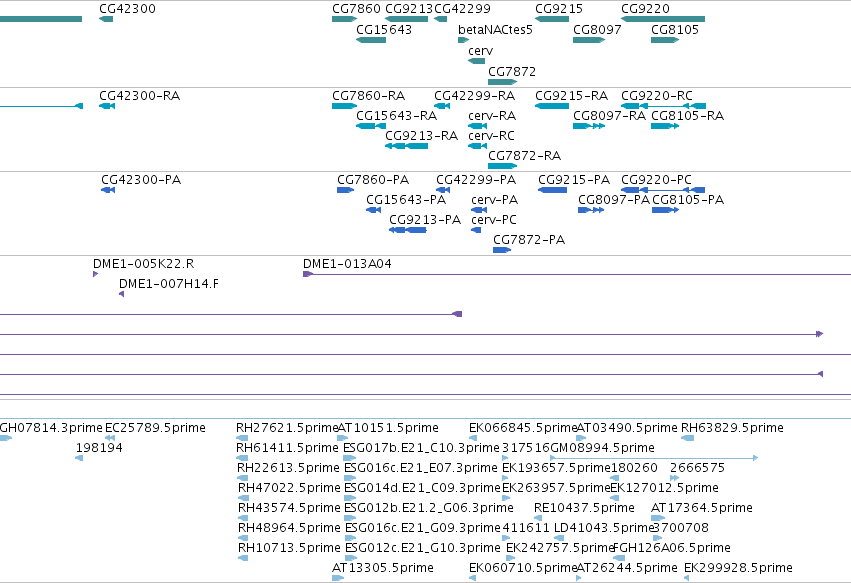
Task: Select the CG15643-RA transcript
Action: 371,126
